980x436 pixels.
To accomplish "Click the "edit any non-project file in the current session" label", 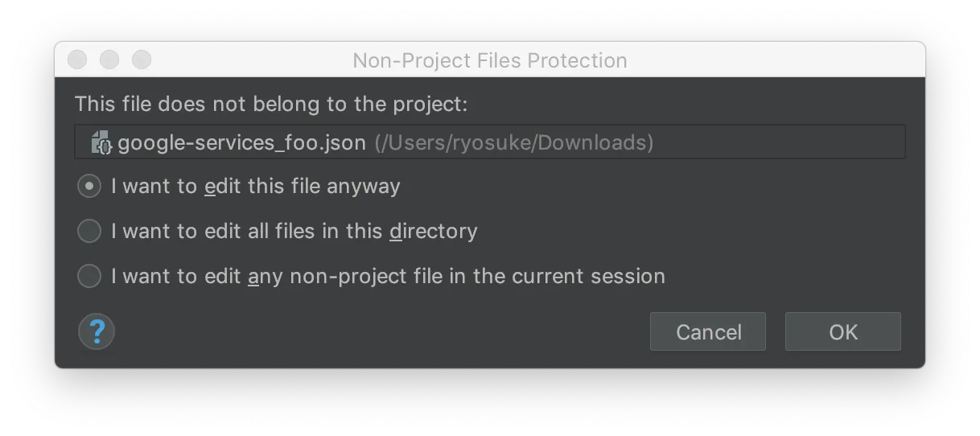I will coord(388,277).
